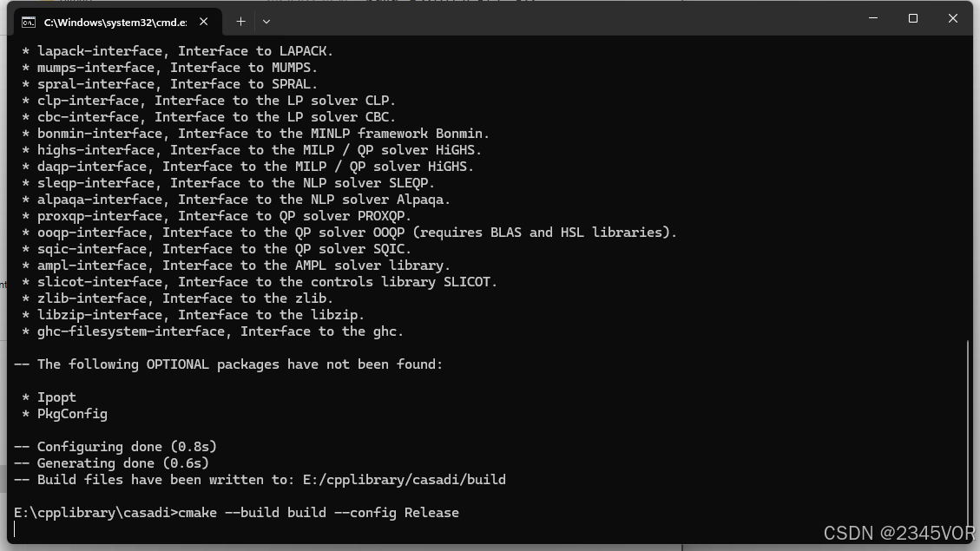The image size is (980, 551).
Task: Click the 'Generating done (0.6s)' line
Action: (x=113, y=462)
